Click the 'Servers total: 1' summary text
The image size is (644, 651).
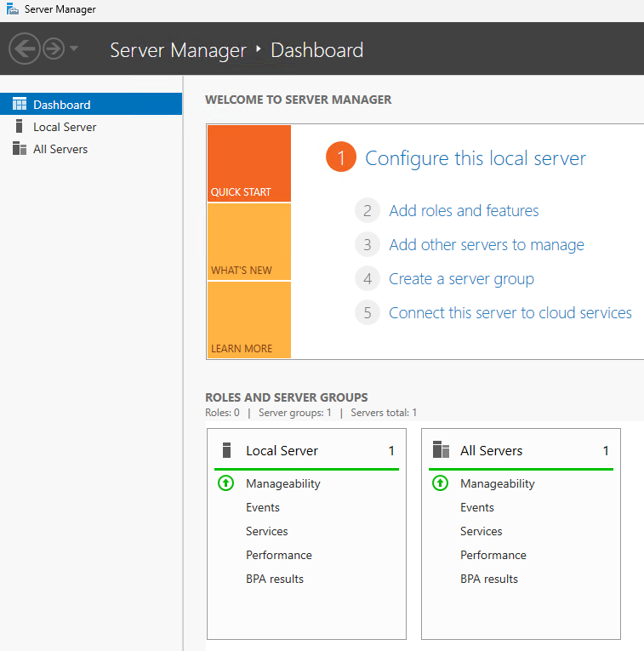384,413
